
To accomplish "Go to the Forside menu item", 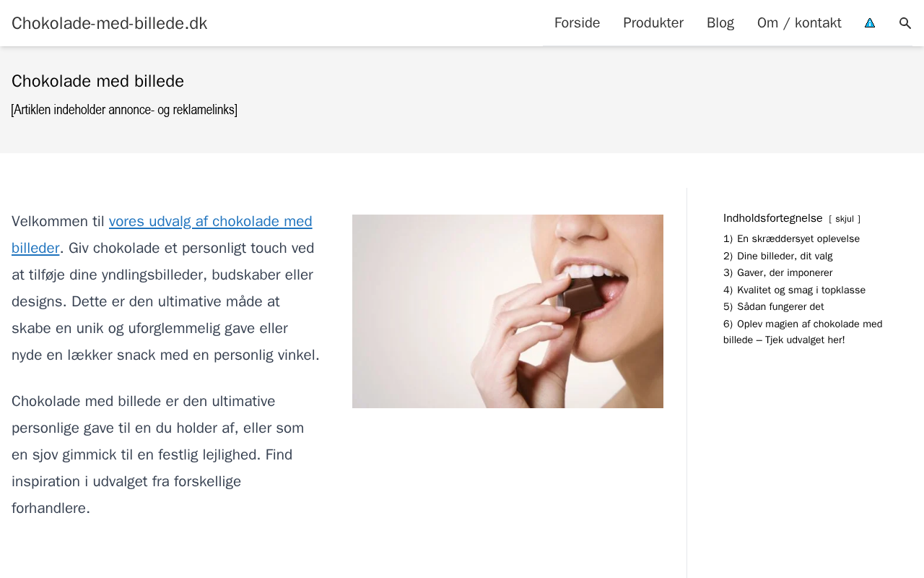I will (x=577, y=23).
